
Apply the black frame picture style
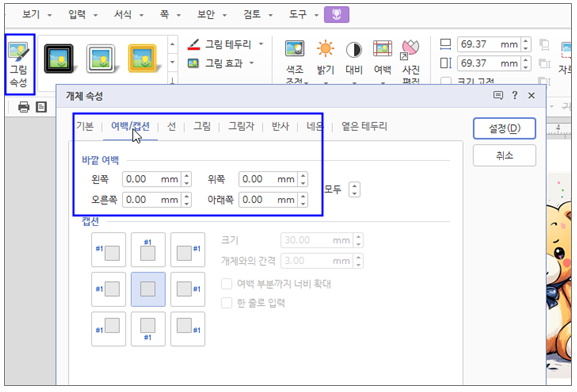click(59, 58)
